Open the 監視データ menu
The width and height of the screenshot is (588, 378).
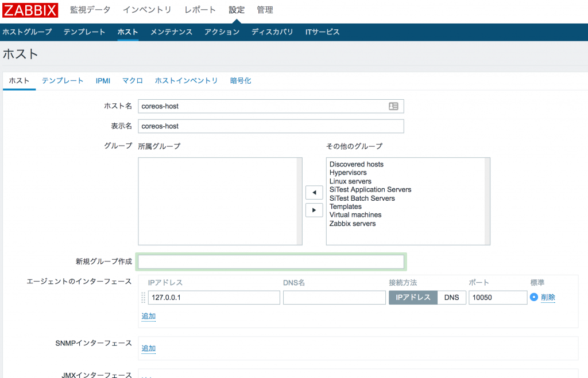[x=90, y=10]
